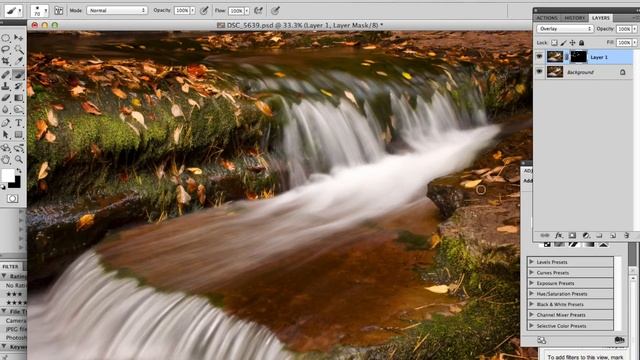
Task: Open the layer blend mode Overlay dropdown
Action: [x=565, y=29]
